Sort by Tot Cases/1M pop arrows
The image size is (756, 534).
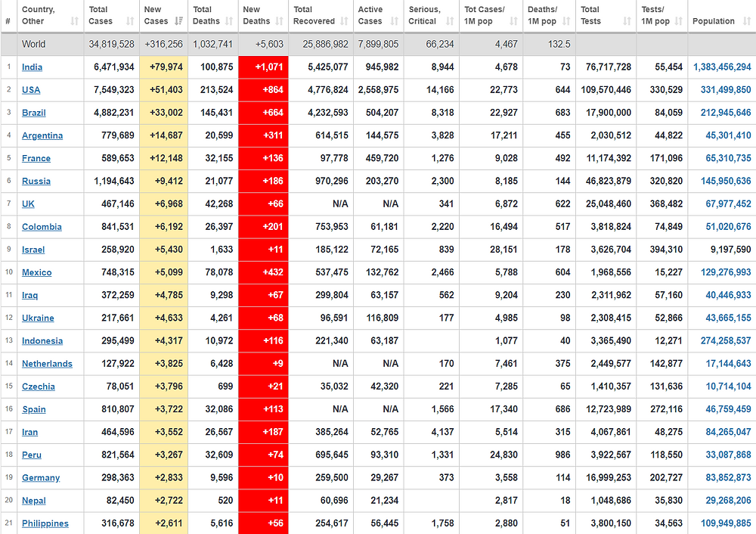click(513, 21)
